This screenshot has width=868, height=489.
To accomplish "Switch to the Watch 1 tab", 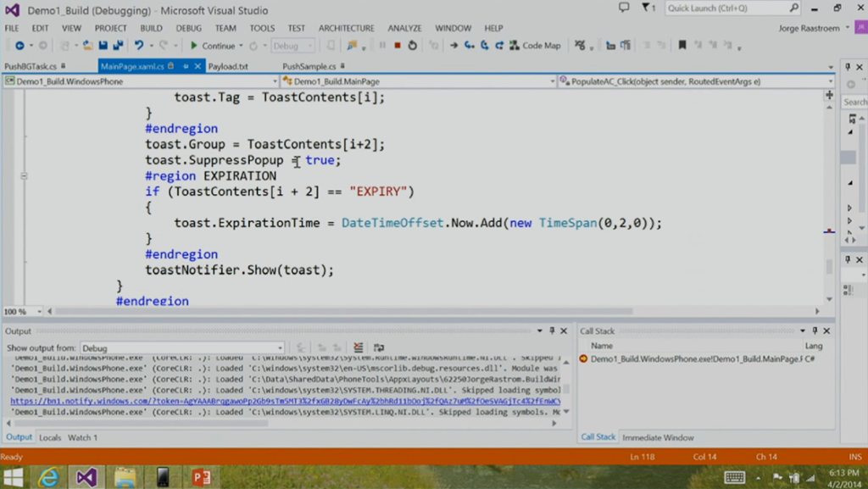I will 82,437.
